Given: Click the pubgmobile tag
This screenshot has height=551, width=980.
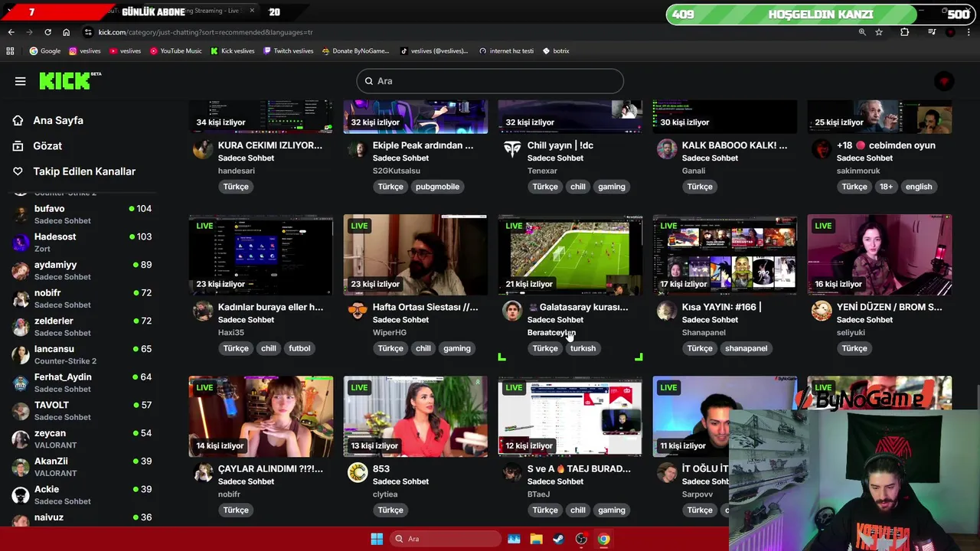Looking at the screenshot, I should [437, 187].
